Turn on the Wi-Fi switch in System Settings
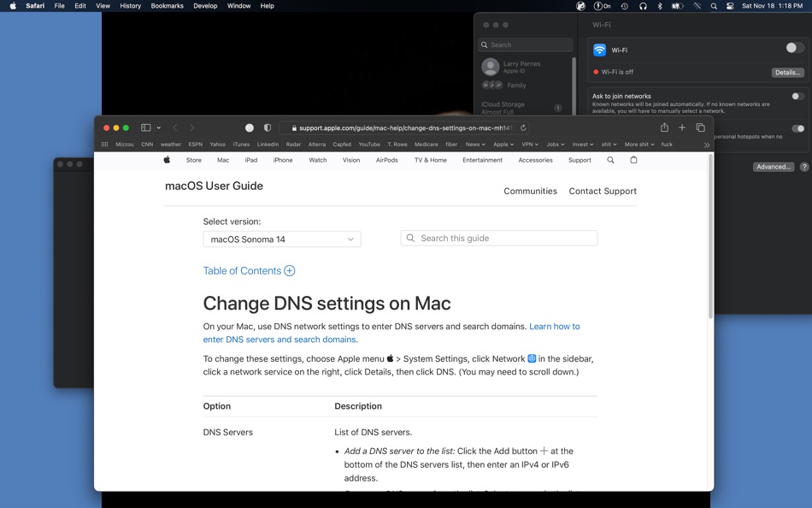812x508 pixels. (x=794, y=48)
